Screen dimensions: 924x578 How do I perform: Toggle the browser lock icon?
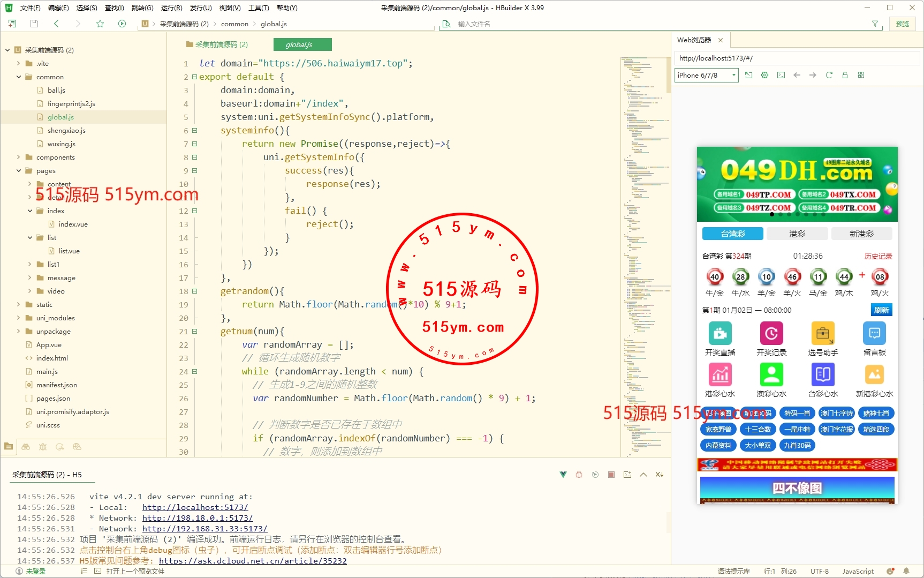[845, 75]
